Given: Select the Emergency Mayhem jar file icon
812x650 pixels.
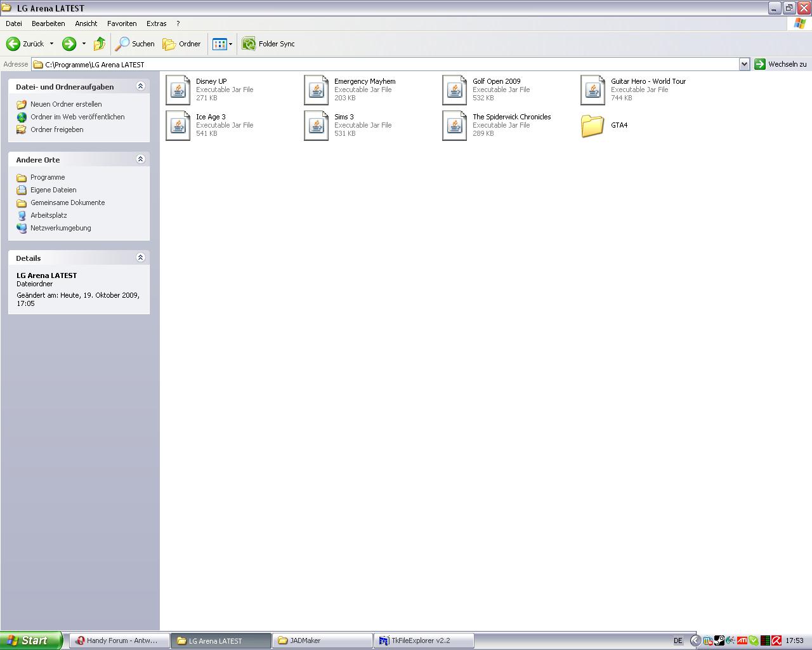Looking at the screenshot, I should pos(317,90).
